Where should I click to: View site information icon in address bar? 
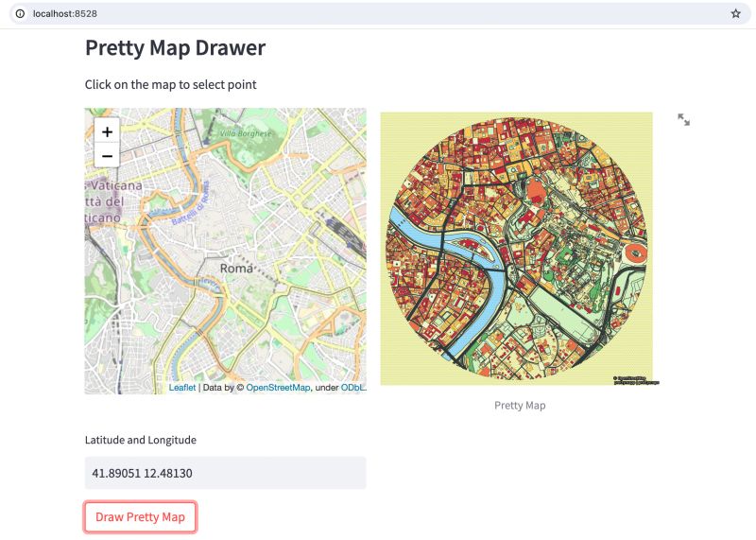(18, 14)
